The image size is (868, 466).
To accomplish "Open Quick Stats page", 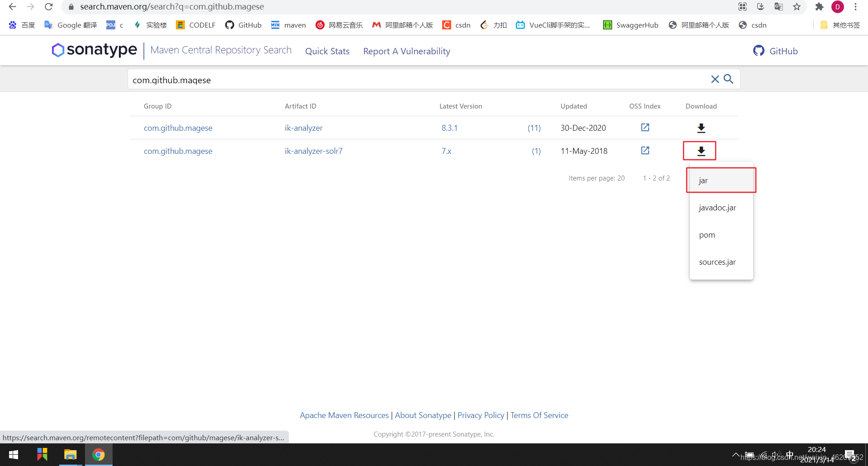I will click(327, 51).
